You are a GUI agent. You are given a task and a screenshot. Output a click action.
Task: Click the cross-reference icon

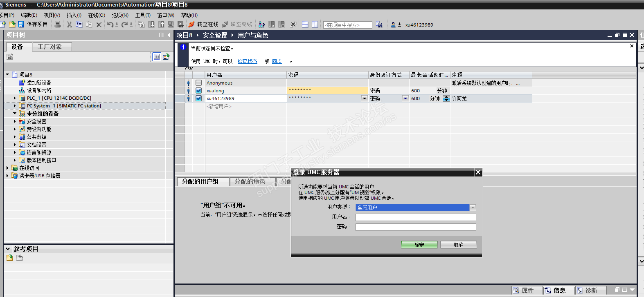coord(293,25)
